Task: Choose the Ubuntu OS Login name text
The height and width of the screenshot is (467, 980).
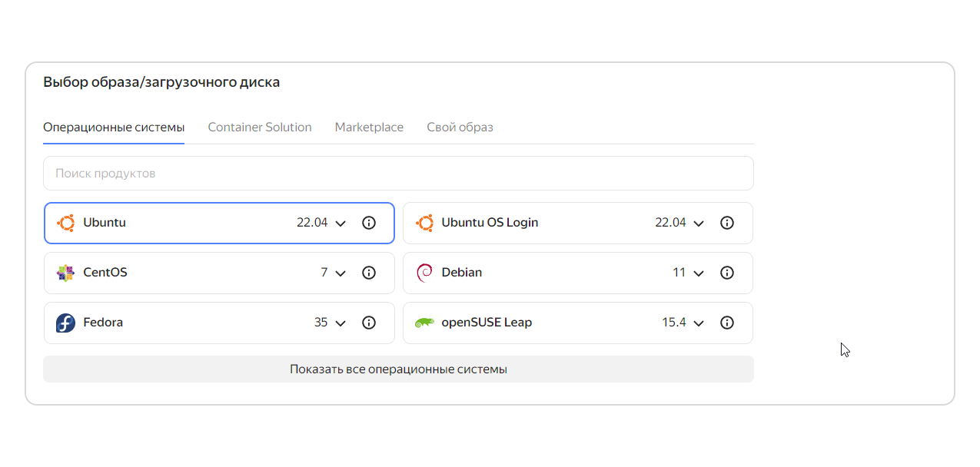Action: coord(490,223)
